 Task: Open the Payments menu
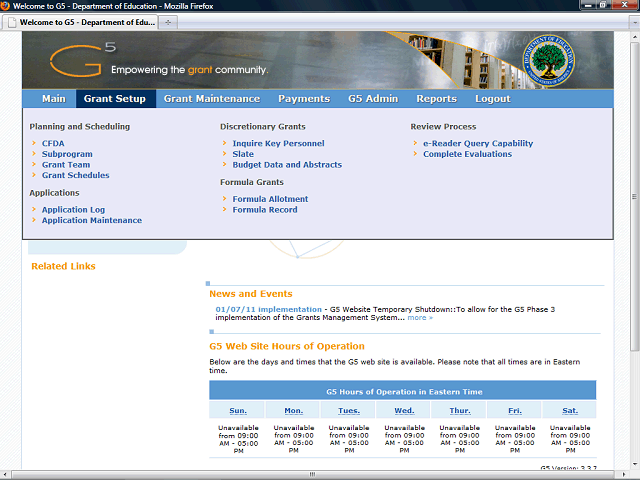tap(304, 99)
